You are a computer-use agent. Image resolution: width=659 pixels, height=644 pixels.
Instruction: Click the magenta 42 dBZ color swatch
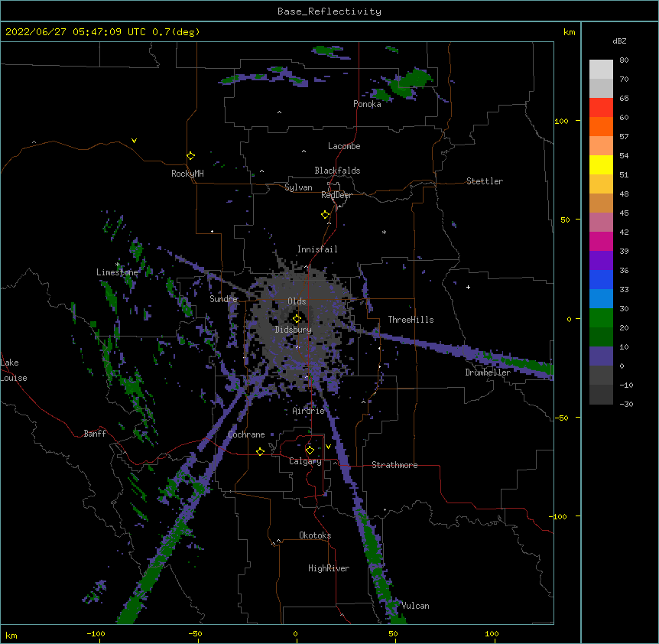click(x=601, y=241)
